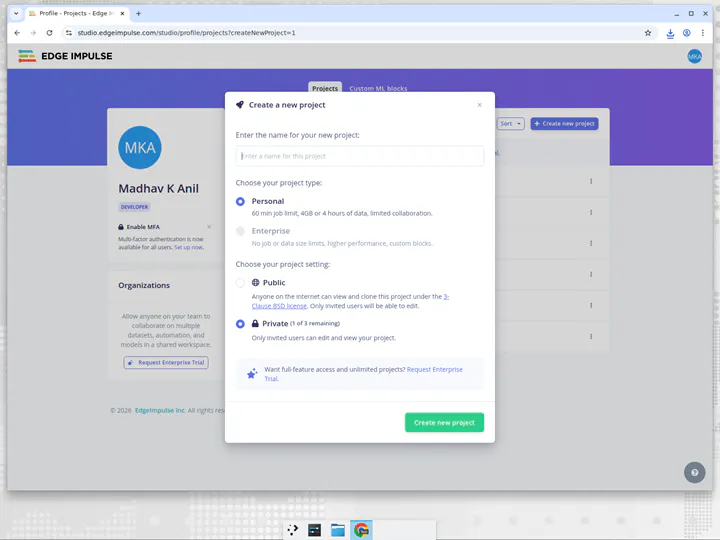Open a new browser tab

[138, 13]
